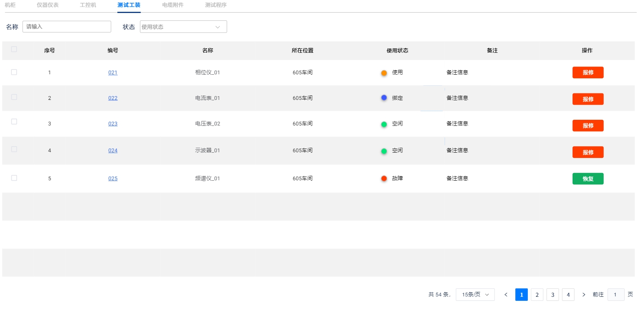Click green status dot for 示波器_01

pos(384,151)
